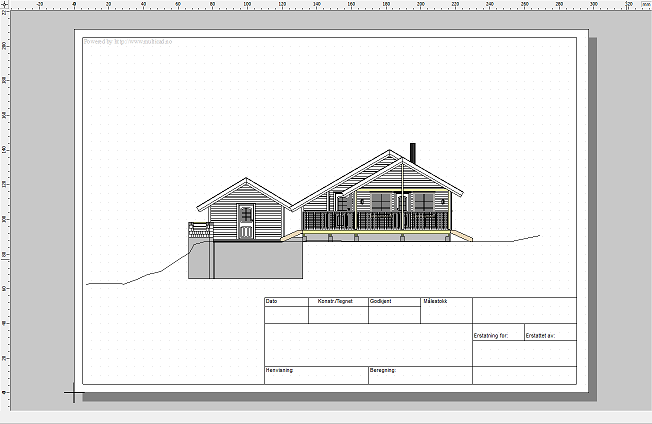Viewport: 652px width, 424px height.
Task: Select the "Beregning:" label in the title block
Action: [383, 370]
